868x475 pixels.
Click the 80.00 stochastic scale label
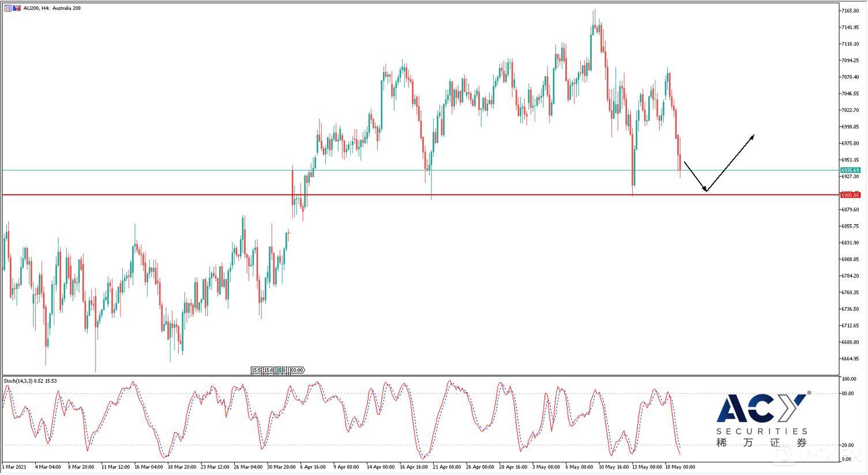(x=848, y=394)
